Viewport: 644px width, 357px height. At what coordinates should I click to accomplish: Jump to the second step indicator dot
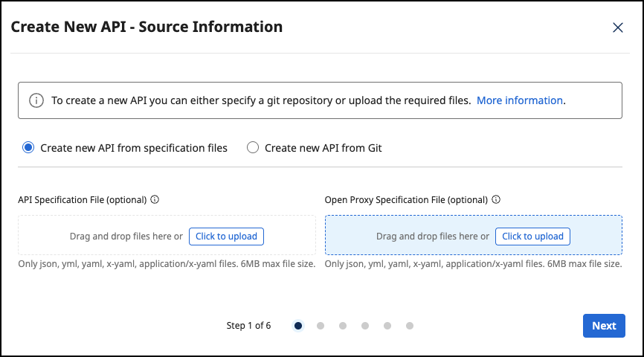coord(321,326)
